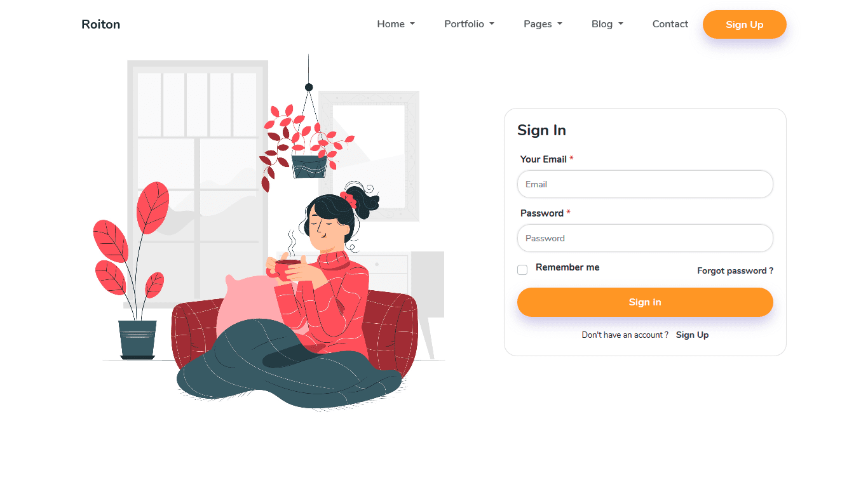Follow the Sign Up link below form

click(692, 335)
